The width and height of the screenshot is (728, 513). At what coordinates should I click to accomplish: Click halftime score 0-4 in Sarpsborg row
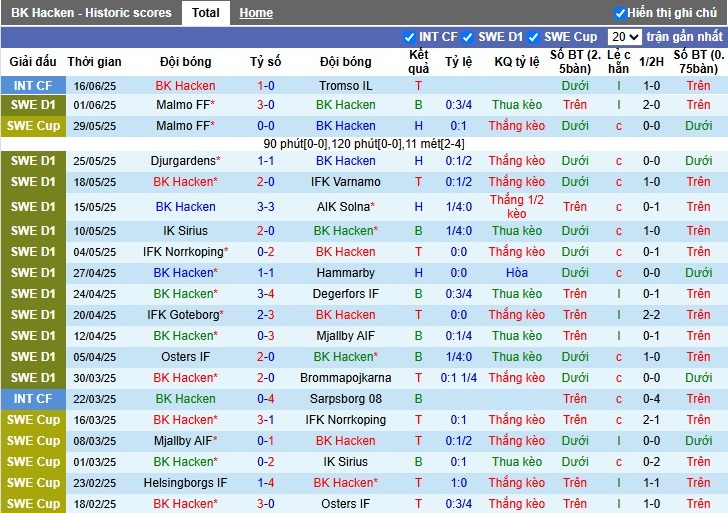click(x=651, y=399)
